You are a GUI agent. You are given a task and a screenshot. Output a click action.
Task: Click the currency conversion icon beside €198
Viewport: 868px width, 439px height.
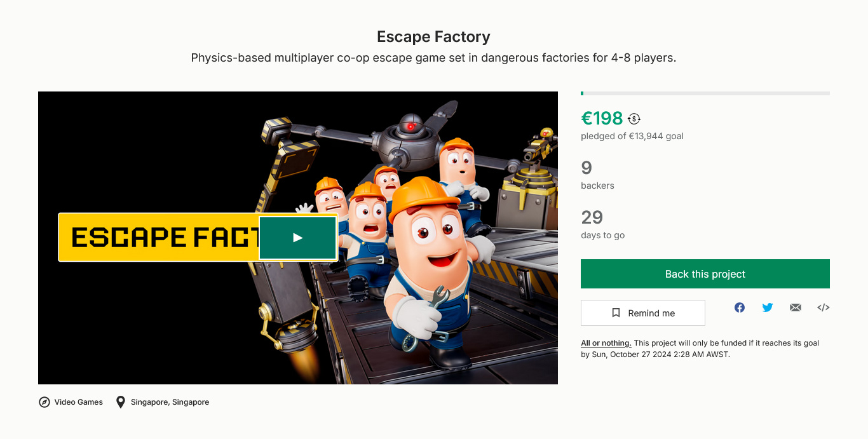point(634,119)
